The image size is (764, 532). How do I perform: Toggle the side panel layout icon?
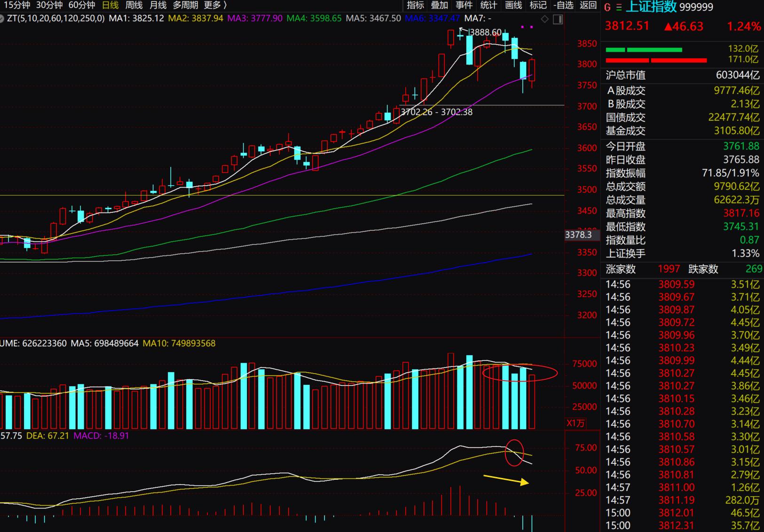(558, 19)
